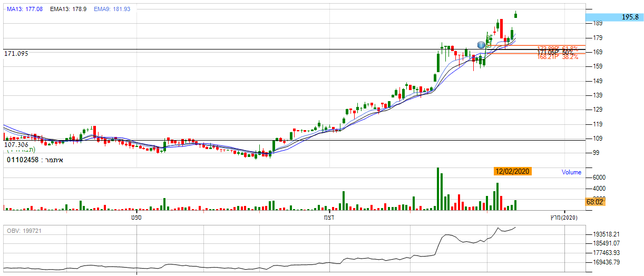Select the MA13 indicator label

pyautogui.click(x=25, y=9)
